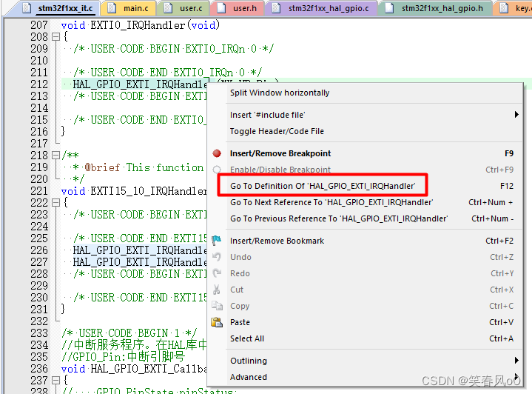Click file icon on main.c tab

[x=112, y=8]
